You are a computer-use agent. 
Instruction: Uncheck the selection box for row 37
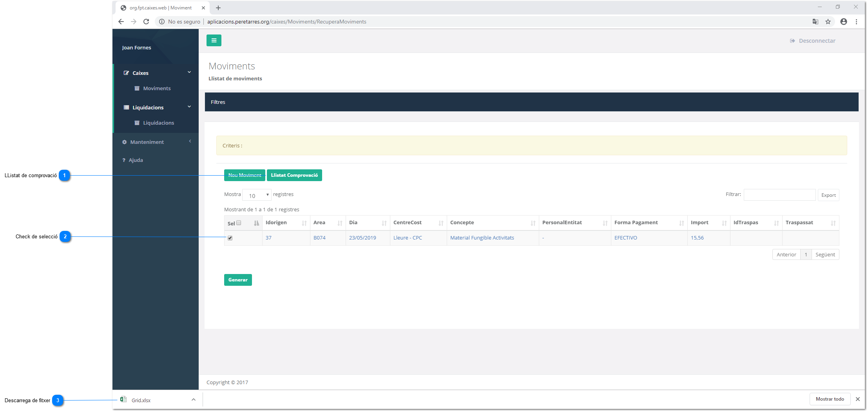point(230,238)
